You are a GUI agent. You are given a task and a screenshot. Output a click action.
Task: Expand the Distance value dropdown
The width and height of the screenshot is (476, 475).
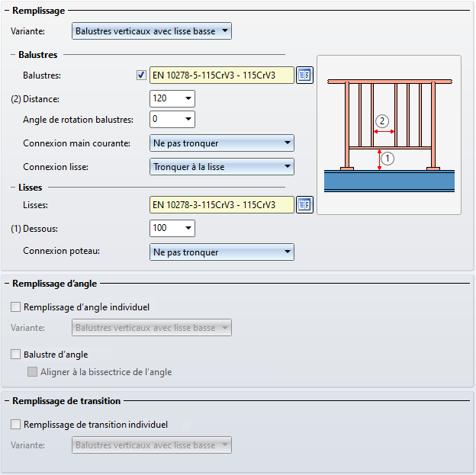(x=188, y=99)
